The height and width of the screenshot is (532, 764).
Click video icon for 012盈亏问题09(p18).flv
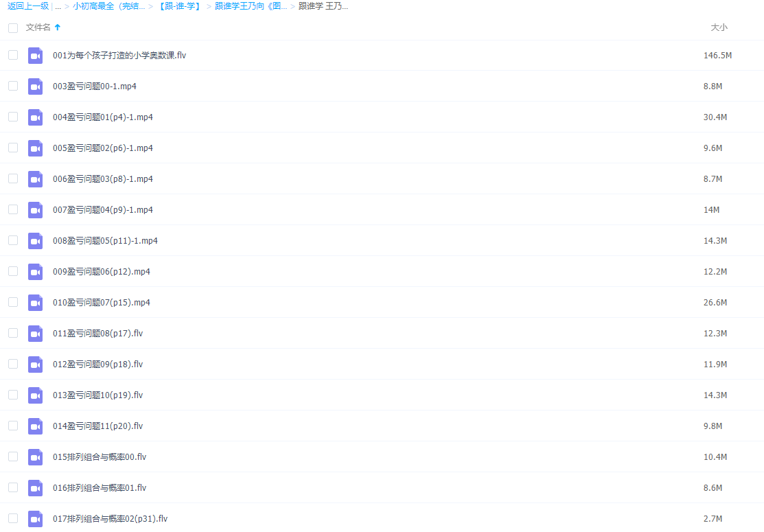pos(35,365)
